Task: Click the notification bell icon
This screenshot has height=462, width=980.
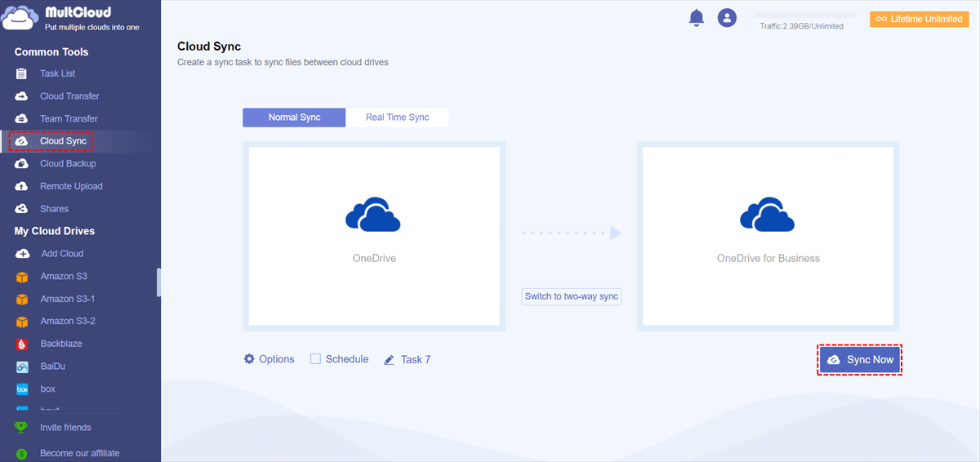Action: pos(696,18)
